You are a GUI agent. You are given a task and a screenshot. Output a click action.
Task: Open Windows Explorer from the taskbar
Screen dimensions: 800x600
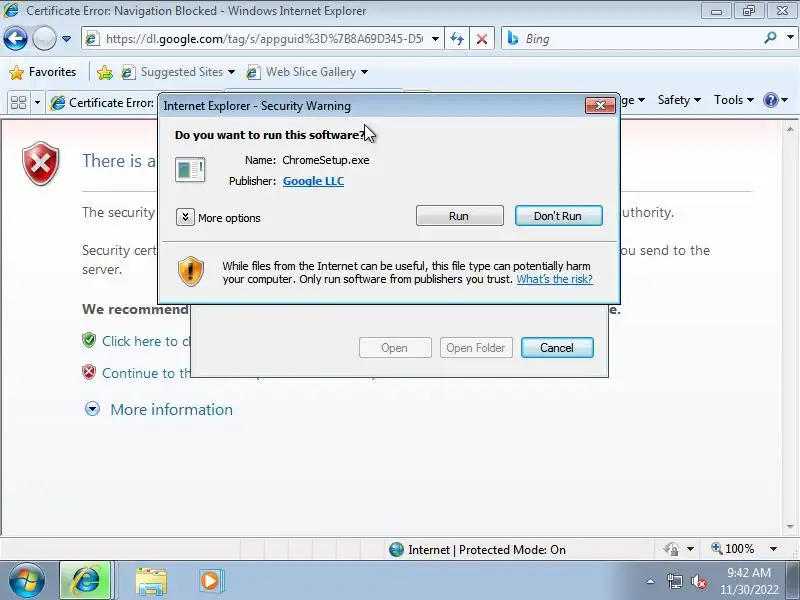[151, 581]
